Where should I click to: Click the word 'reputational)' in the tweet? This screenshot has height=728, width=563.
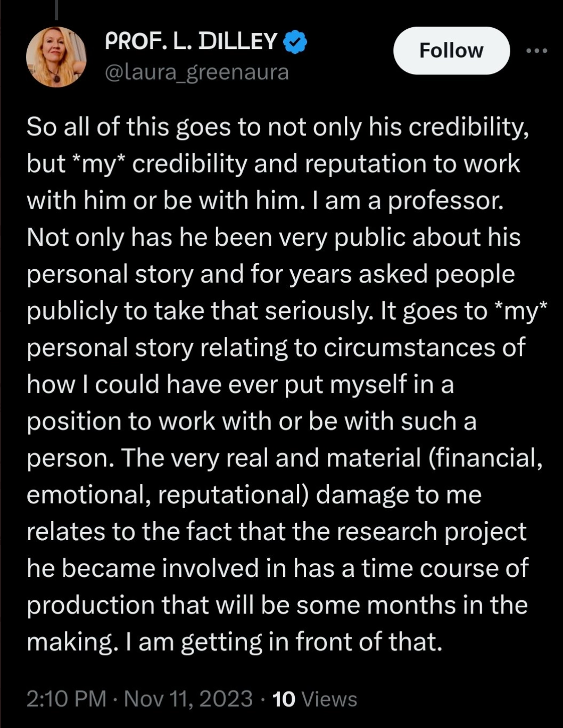point(234,495)
